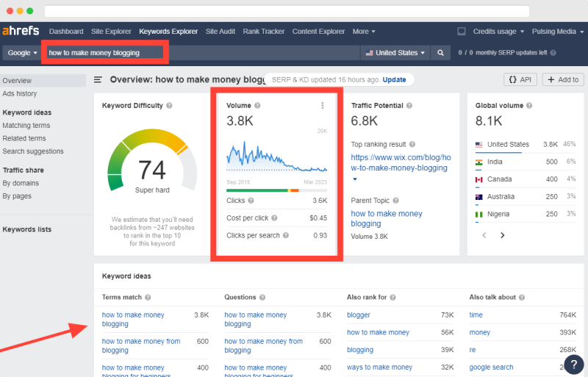Open 'blogger' in Also rank for
Viewport: 588px width, 377px height.
coord(359,315)
